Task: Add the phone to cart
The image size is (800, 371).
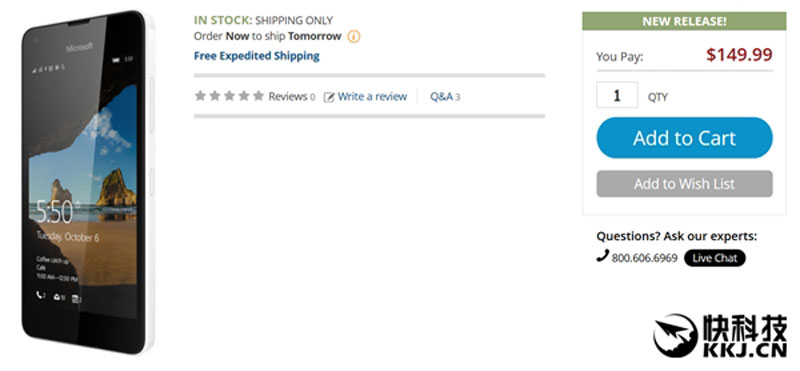Action: pos(684,138)
